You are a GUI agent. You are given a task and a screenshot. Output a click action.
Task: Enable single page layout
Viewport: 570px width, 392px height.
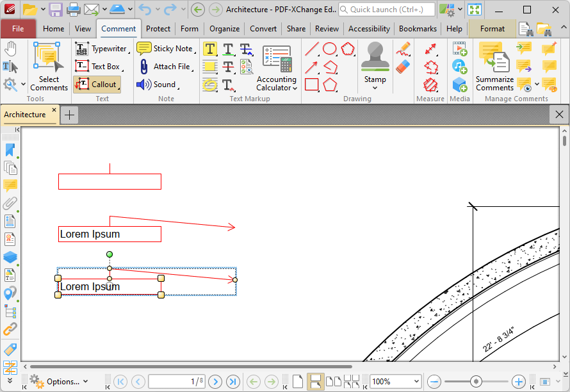click(x=298, y=382)
